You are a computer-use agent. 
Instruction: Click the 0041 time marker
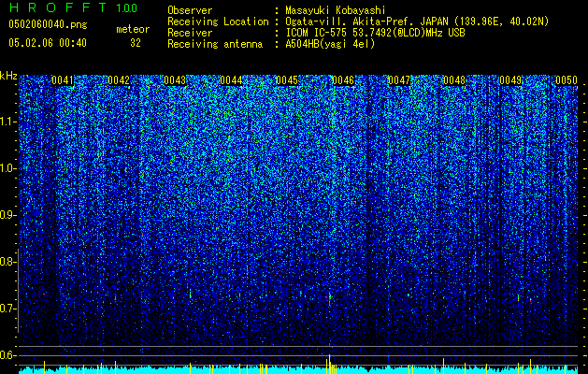pos(63,80)
